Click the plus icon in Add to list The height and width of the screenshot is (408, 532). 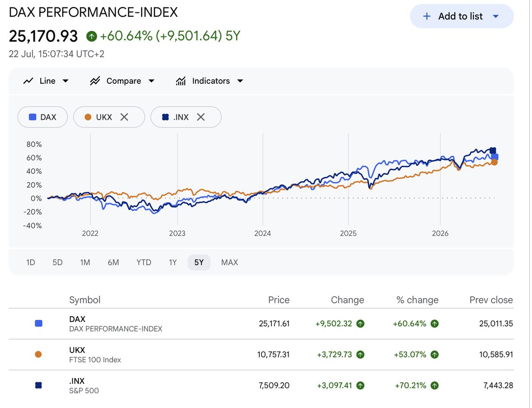click(427, 16)
